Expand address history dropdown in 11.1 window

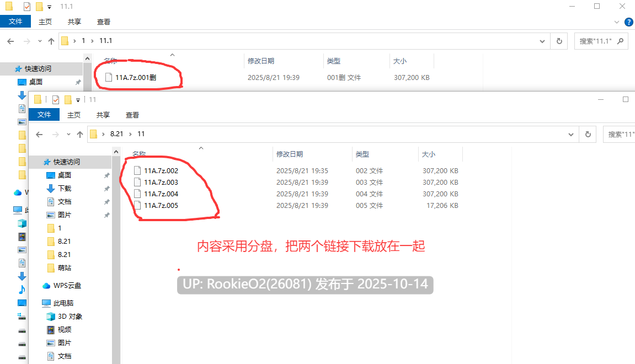pos(542,41)
